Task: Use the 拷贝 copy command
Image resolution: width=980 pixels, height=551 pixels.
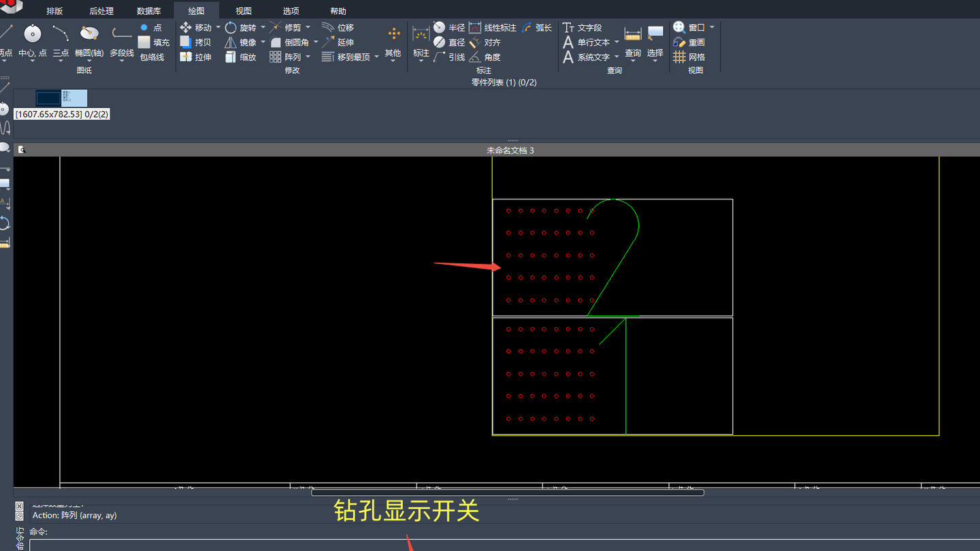Action: click(195, 42)
